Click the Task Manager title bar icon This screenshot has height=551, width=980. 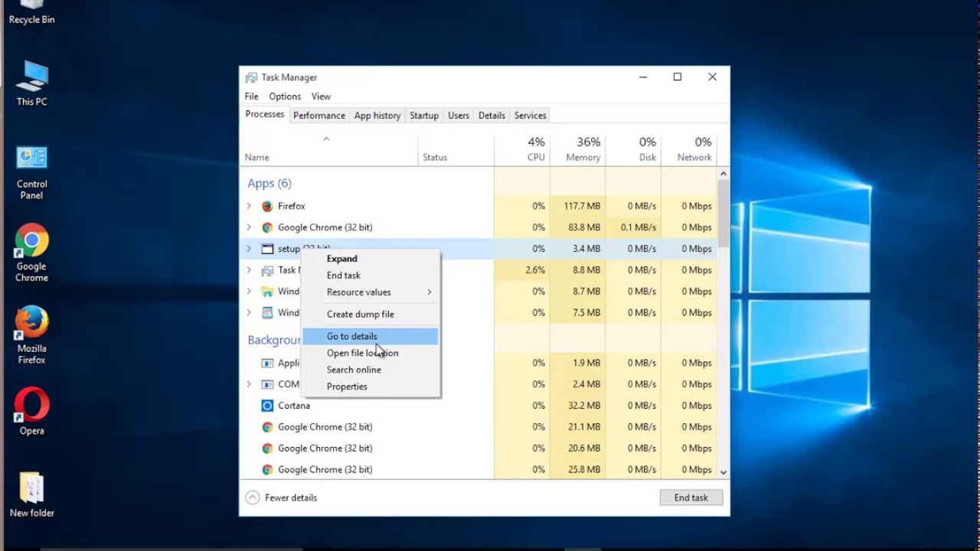coord(251,77)
